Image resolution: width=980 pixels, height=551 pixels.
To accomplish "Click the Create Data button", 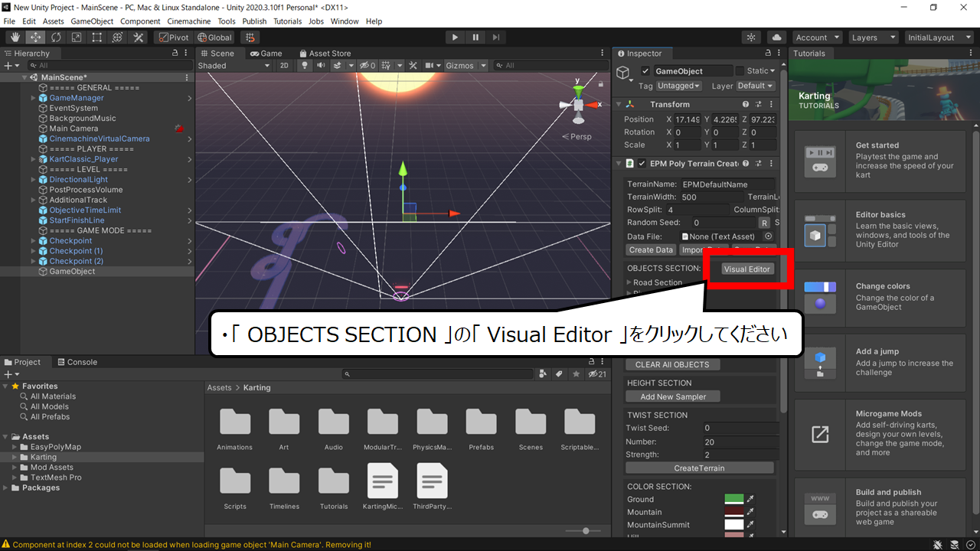I will coord(651,250).
